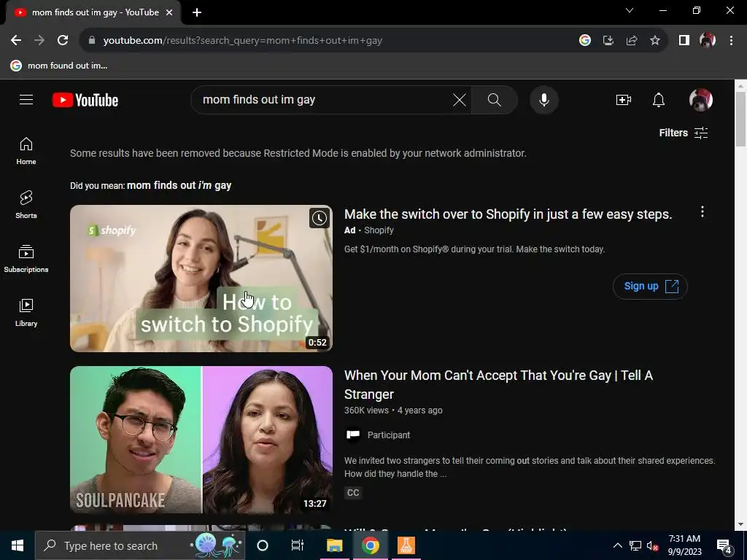This screenshot has width=747, height=560.
Task: Click the network tray icon
Action: 635,545
